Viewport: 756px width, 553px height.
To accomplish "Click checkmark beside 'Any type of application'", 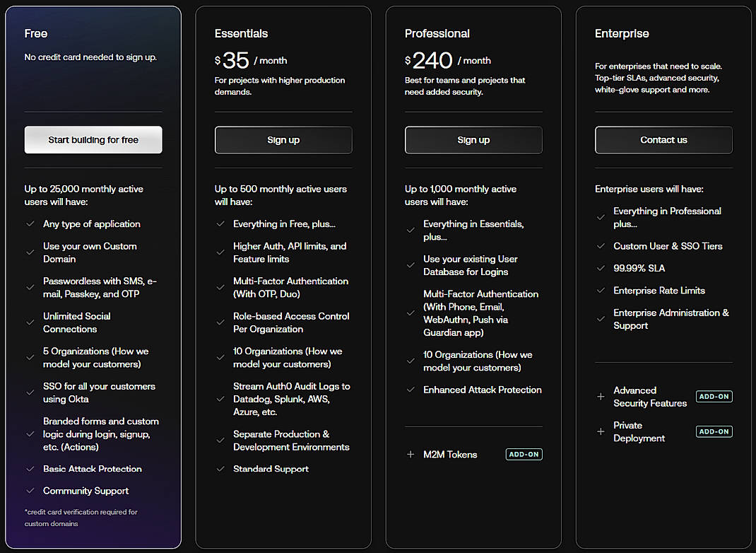I will (x=30, y=224).
